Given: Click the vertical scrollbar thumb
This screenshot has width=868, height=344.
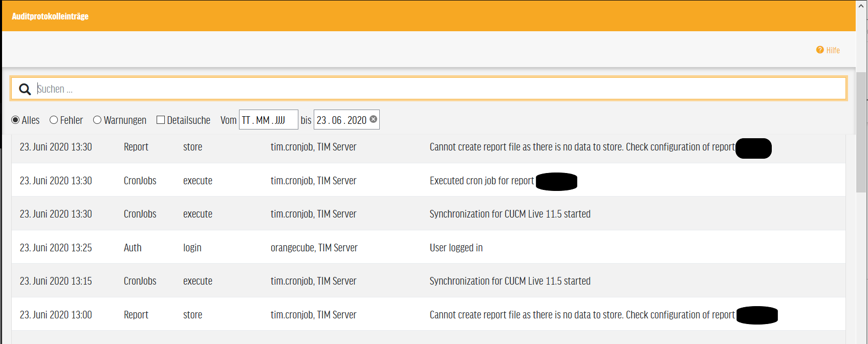Looking at the screenshot, I should (861, 132).
